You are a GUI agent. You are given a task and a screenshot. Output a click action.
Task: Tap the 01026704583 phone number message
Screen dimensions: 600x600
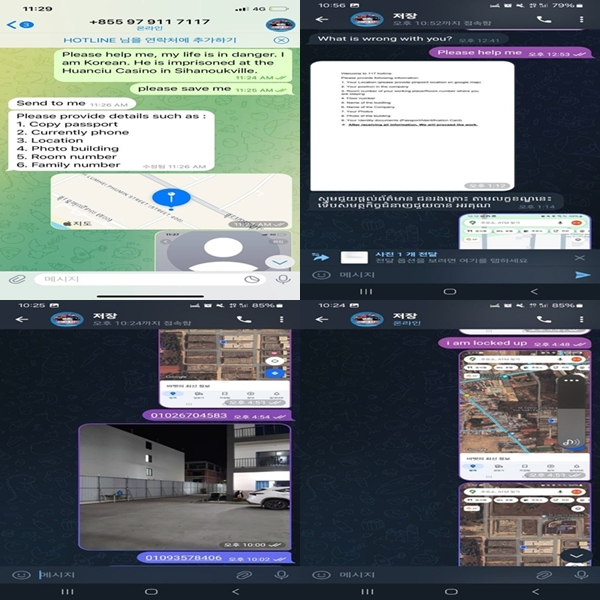coord(190,414)
